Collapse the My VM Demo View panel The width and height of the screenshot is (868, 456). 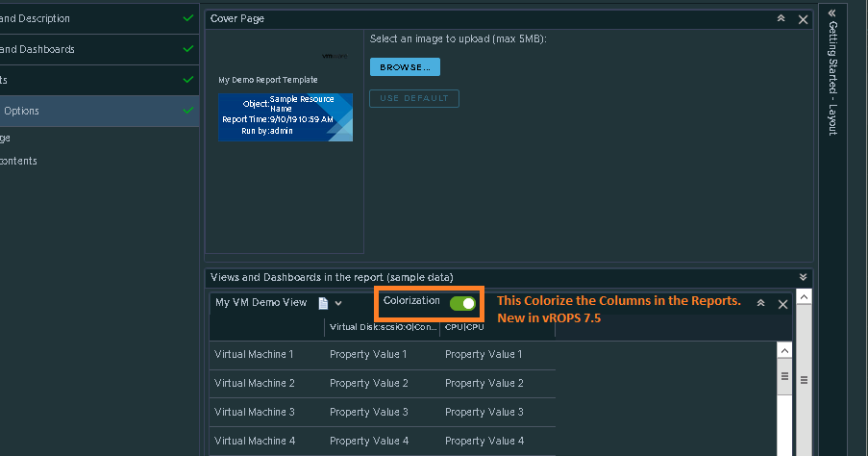[x=760, y=303]
